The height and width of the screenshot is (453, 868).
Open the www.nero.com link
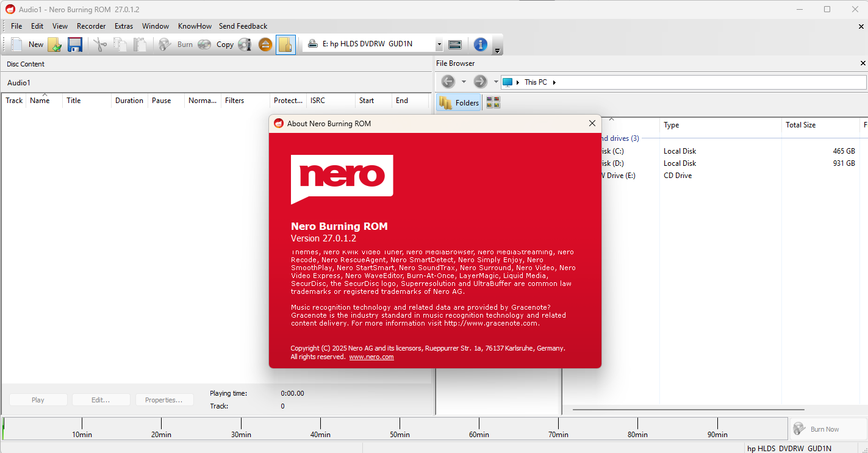(371, 357)
